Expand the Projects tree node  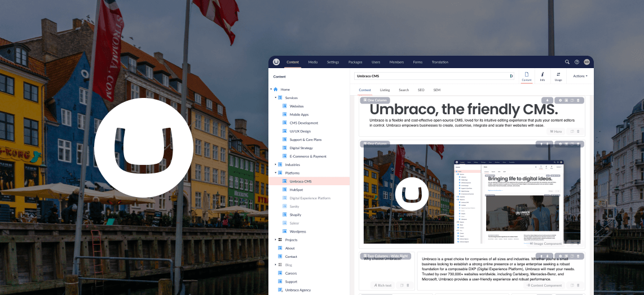(276, 240)
